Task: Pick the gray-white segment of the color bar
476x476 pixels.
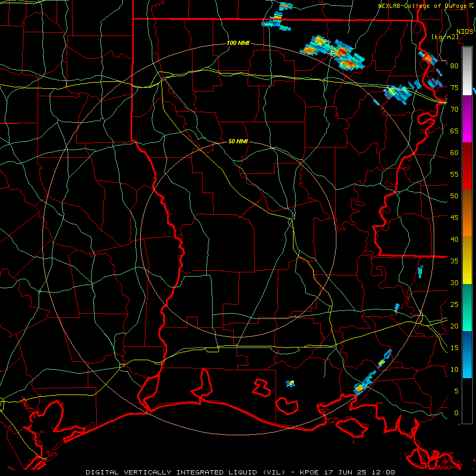Action: 467,71
